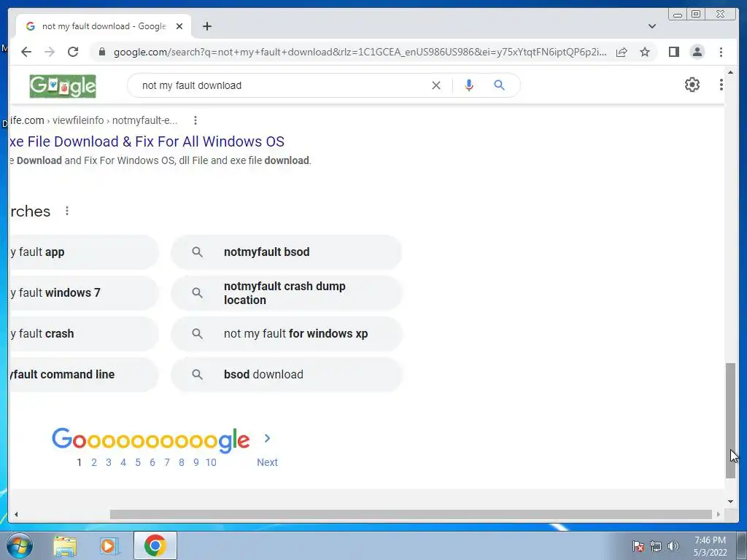Go to results page 3
The height and width of the screenshot is (560, 747).
pos(109,462)
